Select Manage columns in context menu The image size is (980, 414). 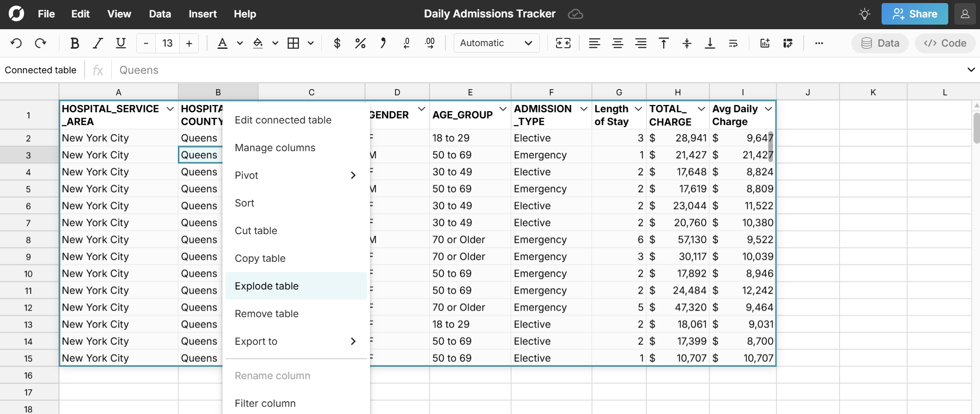coord(296,148)
